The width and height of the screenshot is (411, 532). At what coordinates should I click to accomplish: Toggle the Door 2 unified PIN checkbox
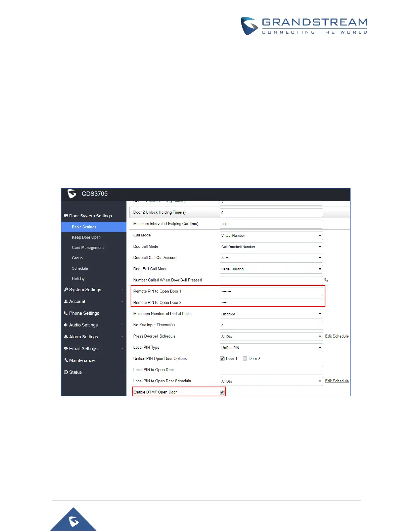click(x=245, y=359)
